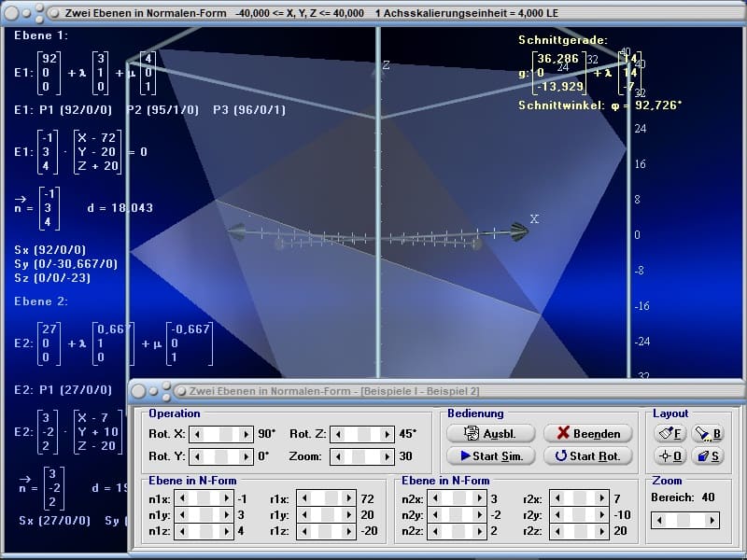This screenshot has height=560, width=747.
Task: Click the Ausbl. button
Action: [x=491, y=433]
